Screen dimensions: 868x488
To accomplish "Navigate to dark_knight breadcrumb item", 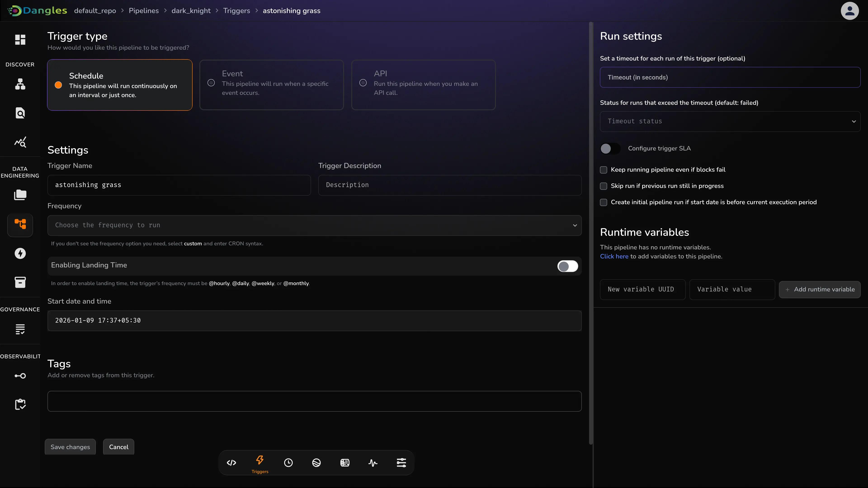I will click(191, 11).
